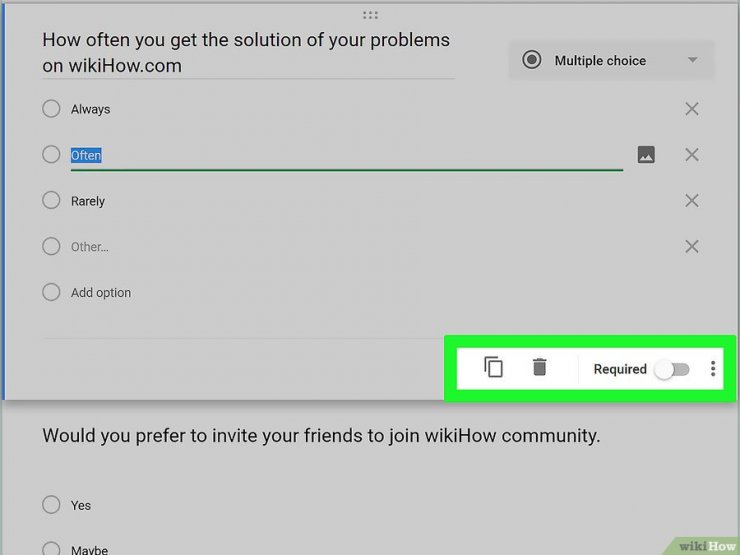Click the Rarely option text
Screen dimensions: 740x555
[x=88, y=202]
